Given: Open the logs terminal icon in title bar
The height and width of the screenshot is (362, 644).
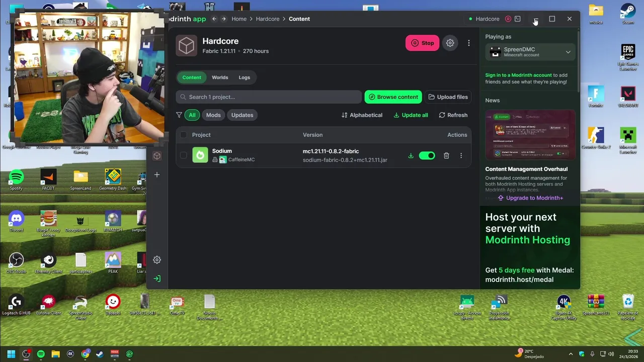Looking at the screenshot, I should 517,19.
